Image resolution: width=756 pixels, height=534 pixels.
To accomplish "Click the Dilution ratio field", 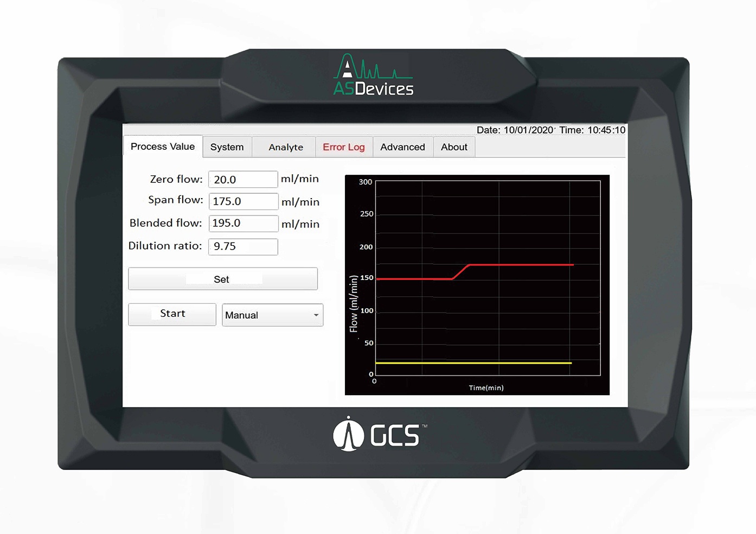I will tap(243, 246).
